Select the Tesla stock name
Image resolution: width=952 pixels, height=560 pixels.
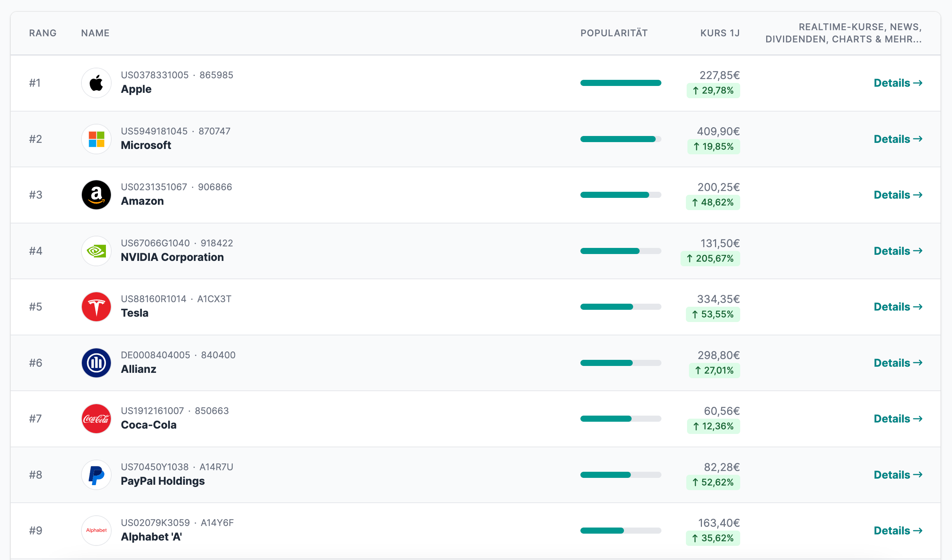tap(135, 313)
